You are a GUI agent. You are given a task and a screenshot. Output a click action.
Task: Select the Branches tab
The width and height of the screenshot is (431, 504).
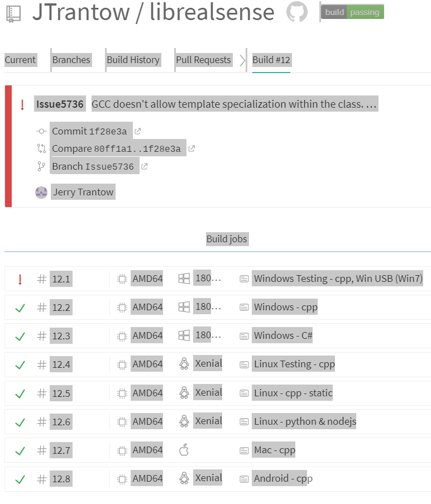71,60
